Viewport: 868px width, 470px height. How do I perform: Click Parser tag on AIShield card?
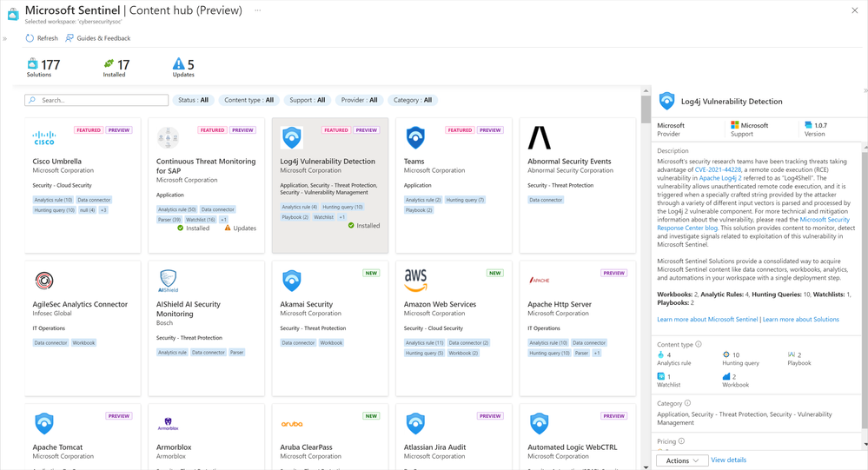237,353
